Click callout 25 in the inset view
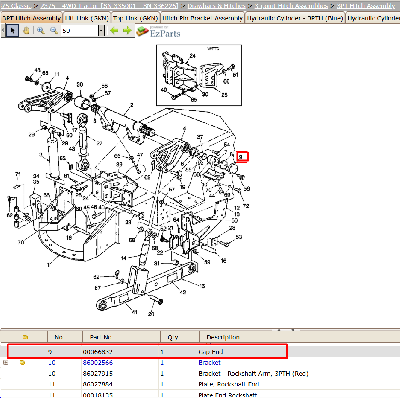This screenshot has height=398, width=400. pos(224,95)
